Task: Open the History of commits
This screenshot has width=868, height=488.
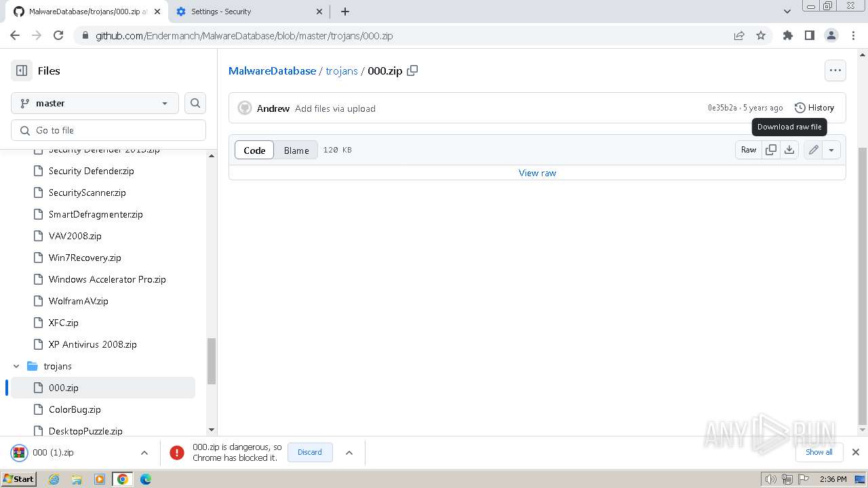Action: click(814, 108)
